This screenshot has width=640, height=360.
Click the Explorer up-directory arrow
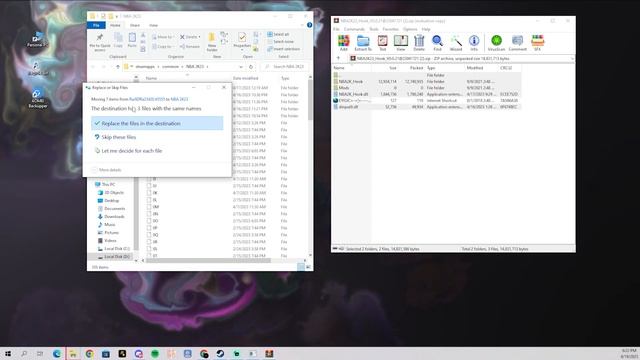point(118,67)
